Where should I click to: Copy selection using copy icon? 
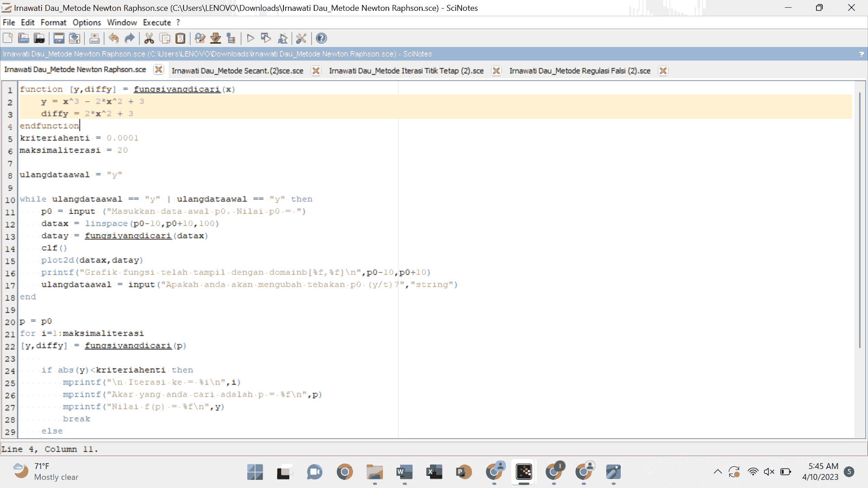[x=165, y=38]
